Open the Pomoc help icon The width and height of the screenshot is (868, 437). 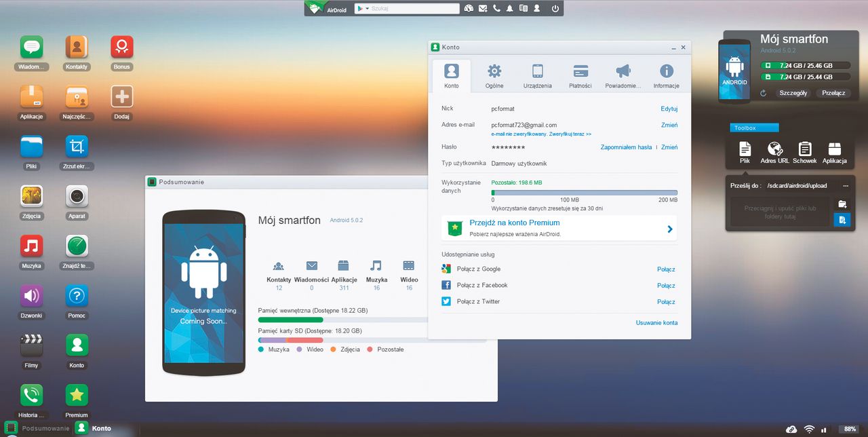coord(77,295)
